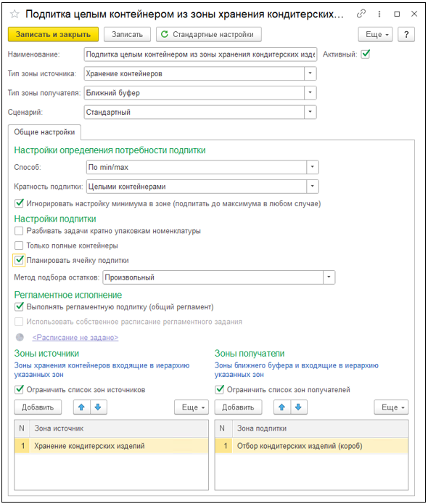Open the three-dot window menu
The image size is (428, 504).
pyautogui.click(x=379, y=14)
